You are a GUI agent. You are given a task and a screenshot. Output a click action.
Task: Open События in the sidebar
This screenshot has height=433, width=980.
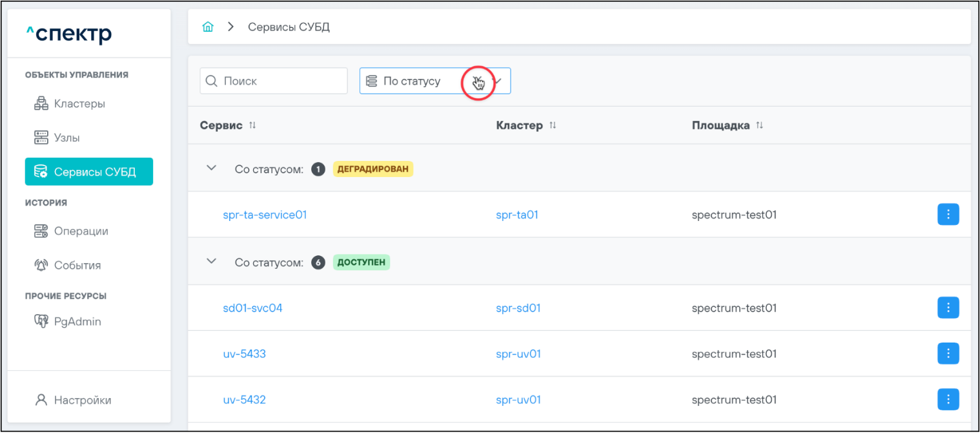[77, 265]
